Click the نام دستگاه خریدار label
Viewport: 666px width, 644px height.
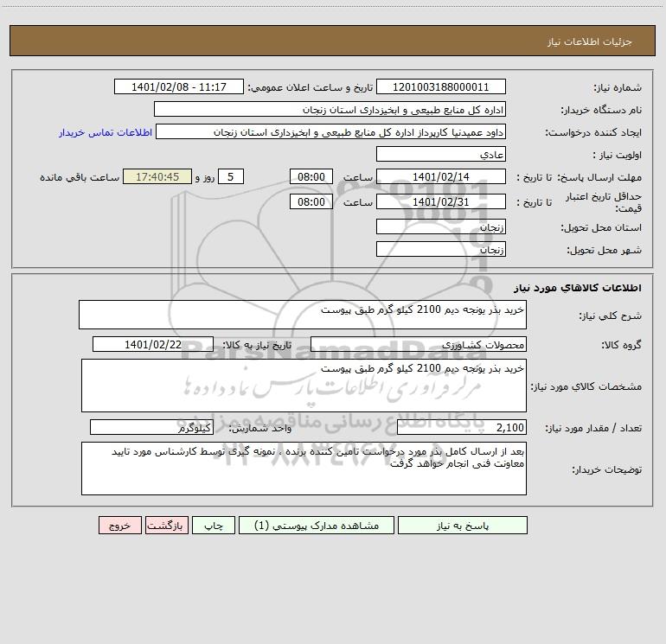tap(601, 110)
